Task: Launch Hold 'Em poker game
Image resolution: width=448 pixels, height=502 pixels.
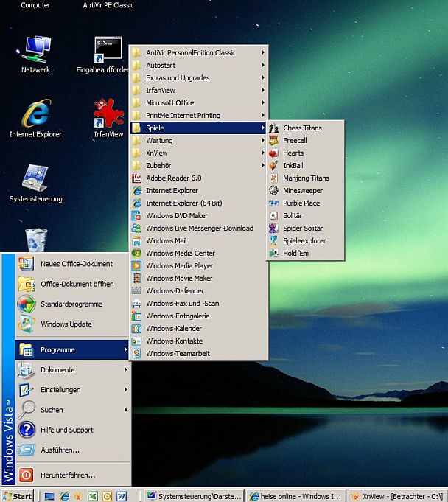Action: [305, 253]
